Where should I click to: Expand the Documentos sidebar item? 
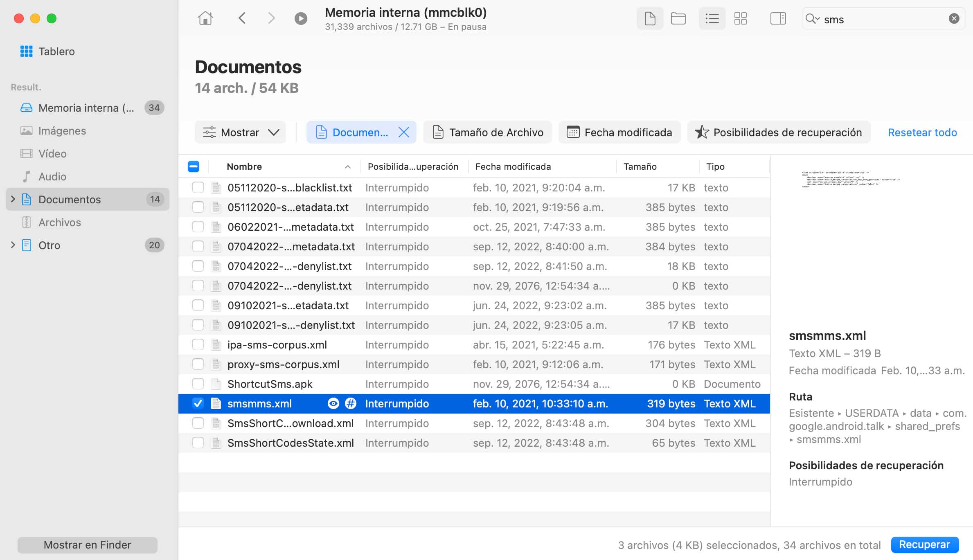coord(13,199)
